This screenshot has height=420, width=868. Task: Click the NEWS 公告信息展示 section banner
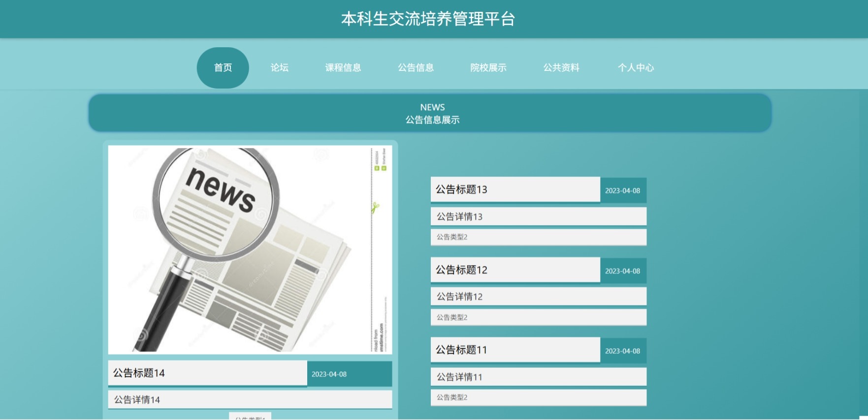pyautogui.click(x=430, y=113)
